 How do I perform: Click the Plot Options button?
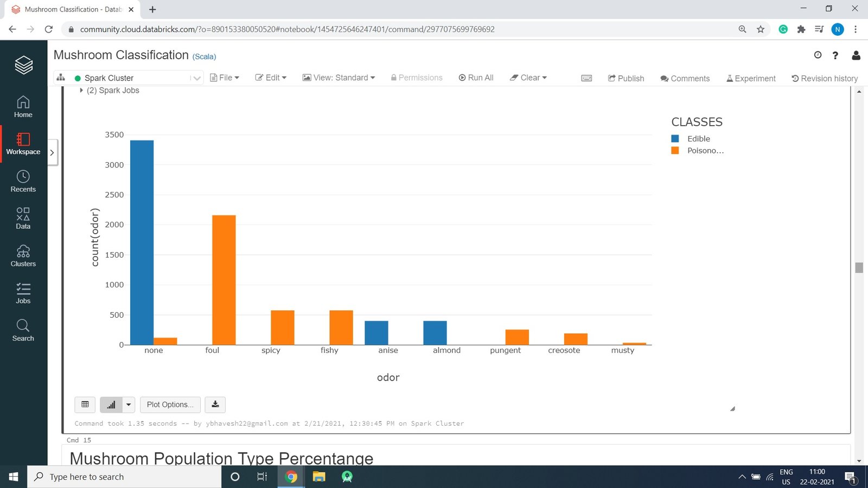170,404
